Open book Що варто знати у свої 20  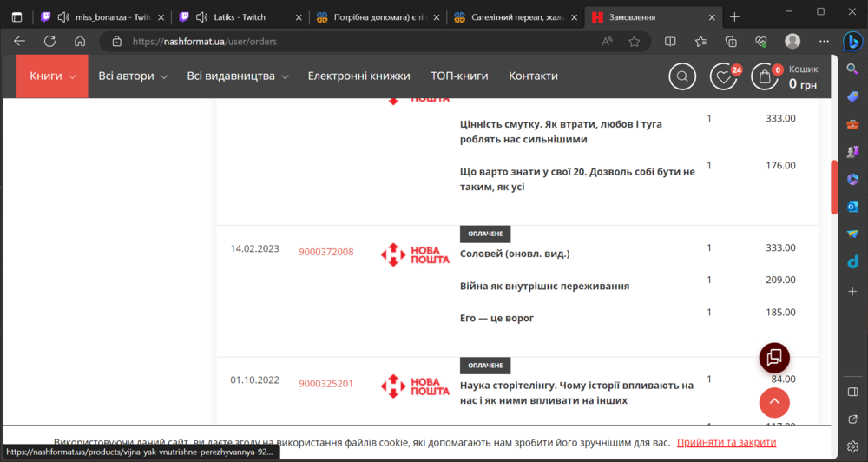point(577,179)
